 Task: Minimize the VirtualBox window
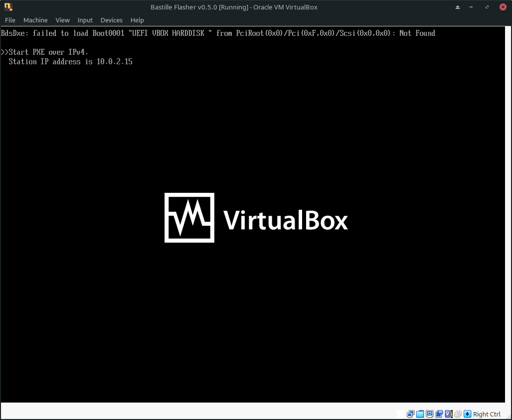click(471, 7)
